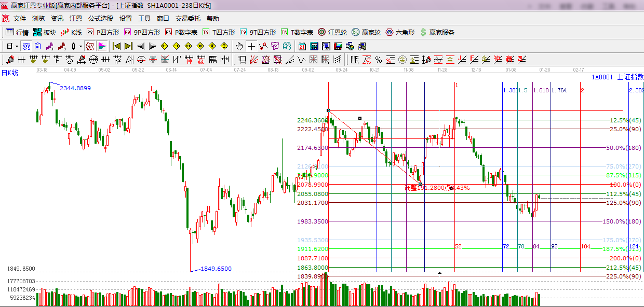Open the 交易委托 menu
The image size is (644, 307).
coord(187,18)
